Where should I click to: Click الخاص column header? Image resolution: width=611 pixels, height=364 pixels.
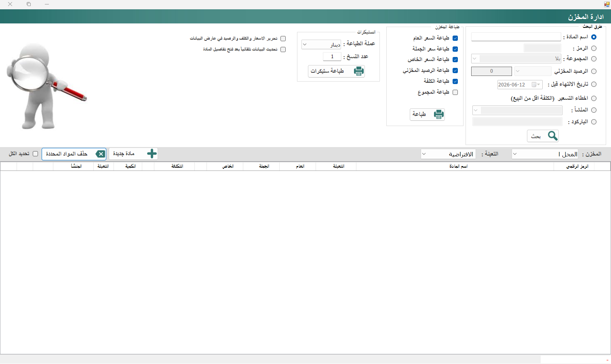click(225, 166)
